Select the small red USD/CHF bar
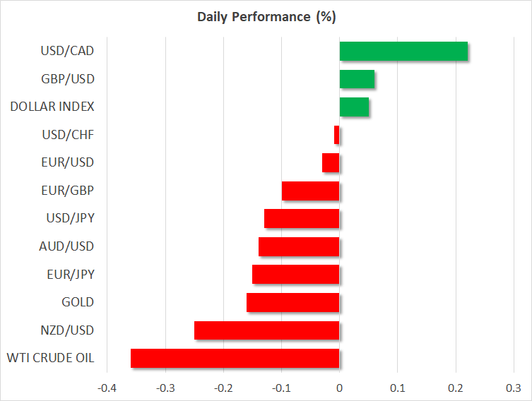This screenshot has height=401, width=532. pos(337,135)
